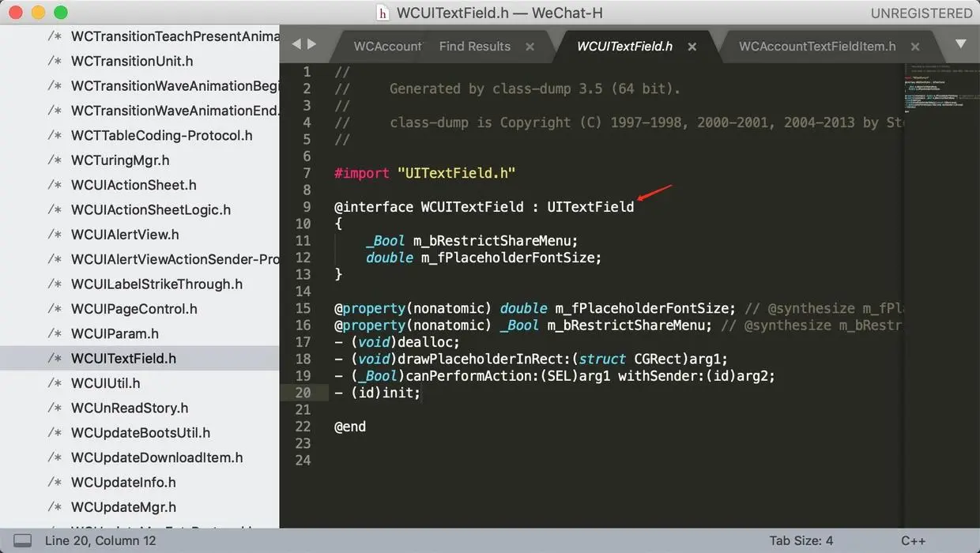Click line number 9 in the gutter
The width and height of the screenshot is (980, 553).
coord(307,207)
